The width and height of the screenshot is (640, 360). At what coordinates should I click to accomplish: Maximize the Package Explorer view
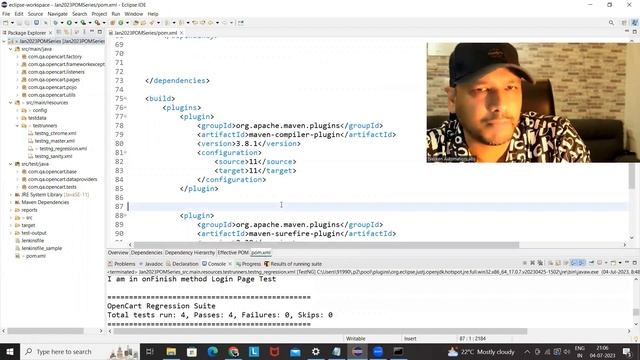[x=100, y=32]
